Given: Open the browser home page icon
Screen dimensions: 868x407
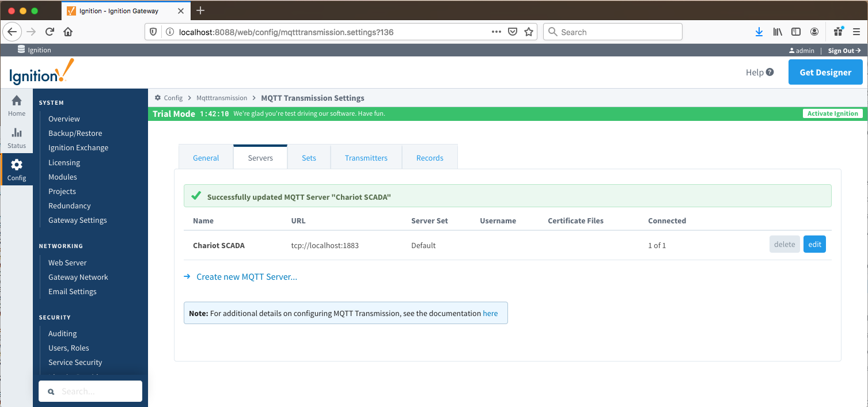Looking at the screenshot, I should (68, 32).
